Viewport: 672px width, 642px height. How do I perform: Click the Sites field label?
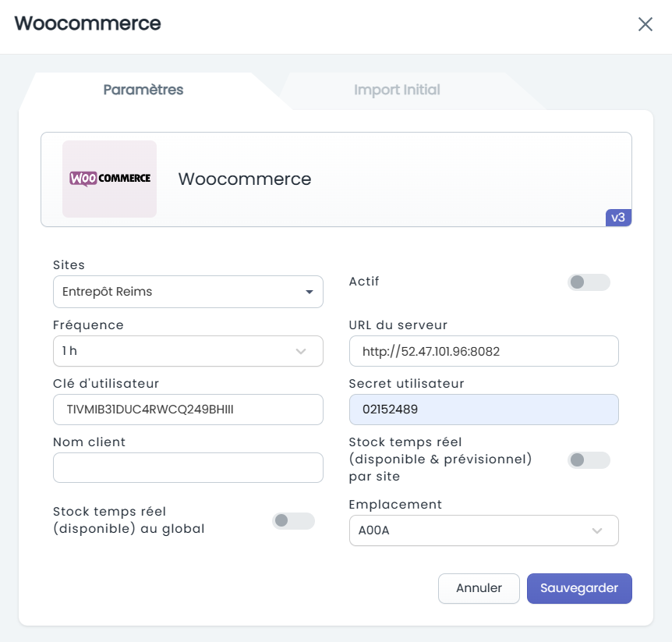pyautogui.click(x=69, y=265)
